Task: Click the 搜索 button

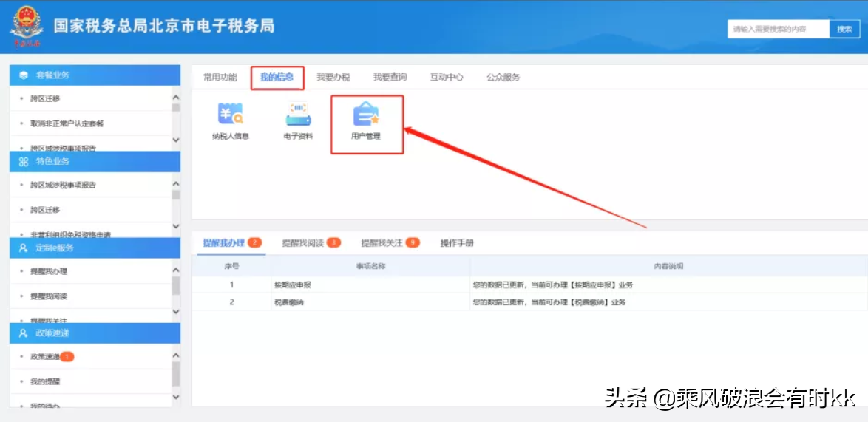Action: pyautogui.click(x=844, y=30)
